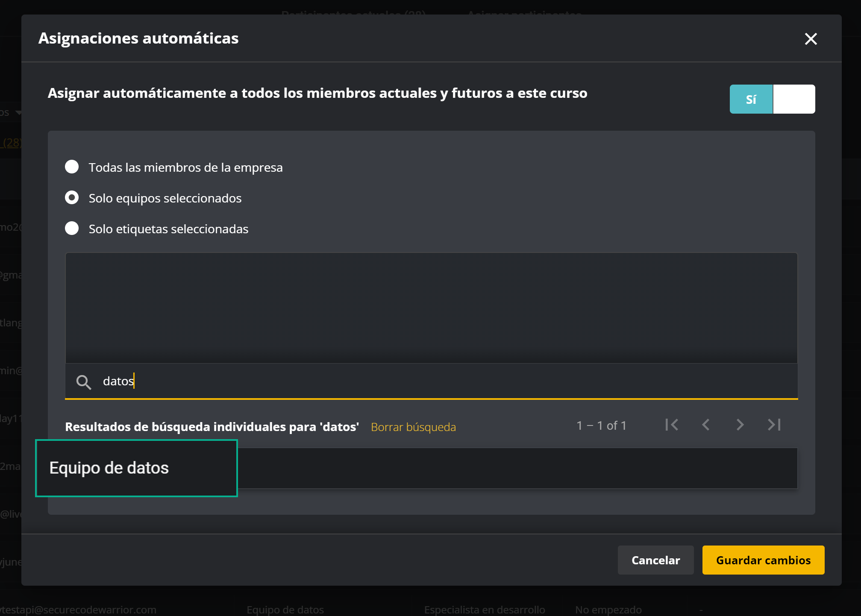
Task: Select Todas las miembros de la empresa
Action: tap(72, 167)
